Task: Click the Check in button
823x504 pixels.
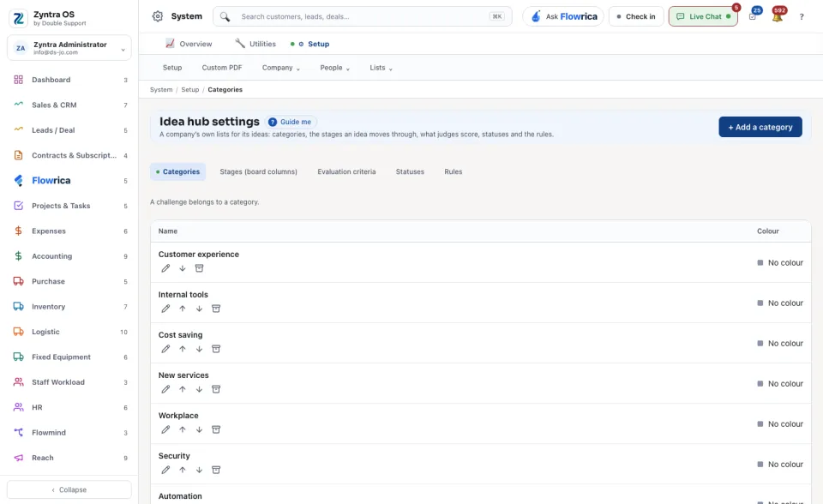Action: 636,16
